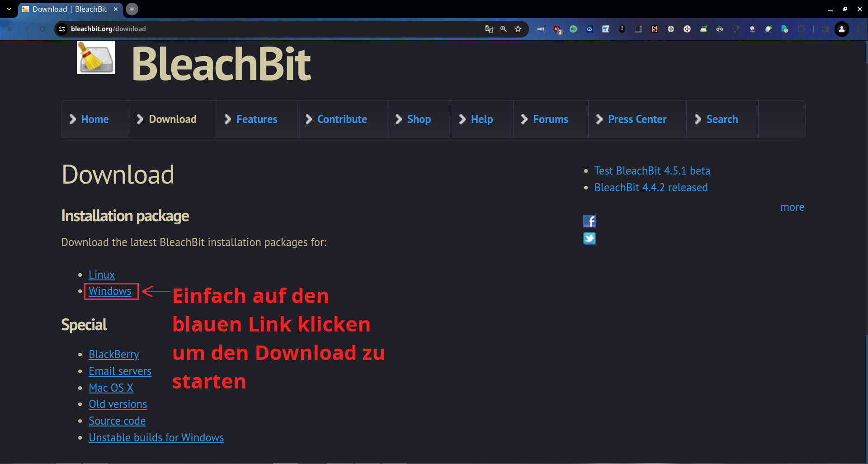Open the Home navigation item

coord(95,119)
